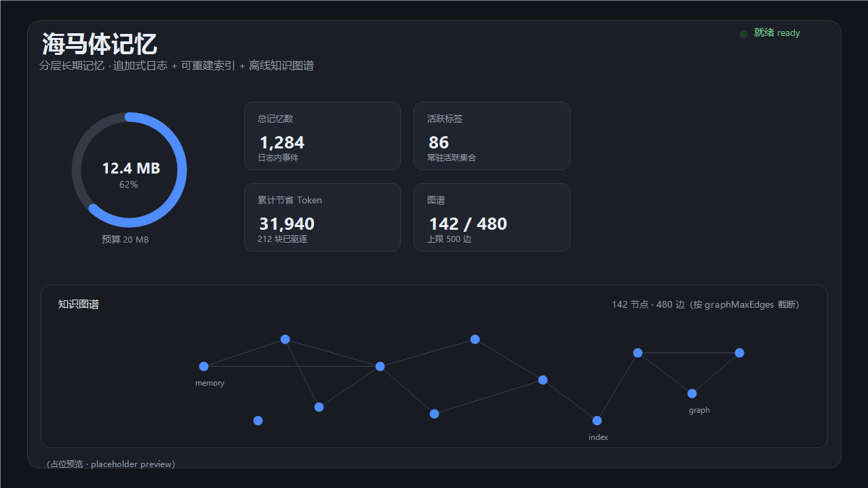Click the 知识图谱 panel heading
Screen dimensions: 868x488
click(x=79, y=304)
